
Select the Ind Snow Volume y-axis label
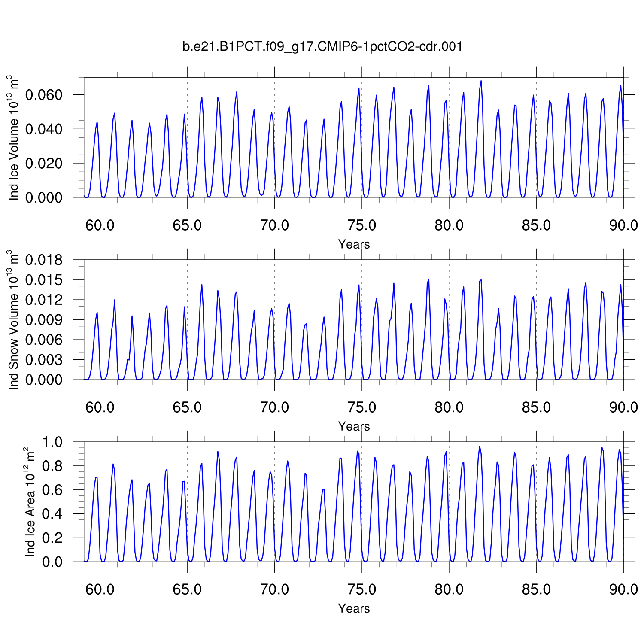click(14, 320)
